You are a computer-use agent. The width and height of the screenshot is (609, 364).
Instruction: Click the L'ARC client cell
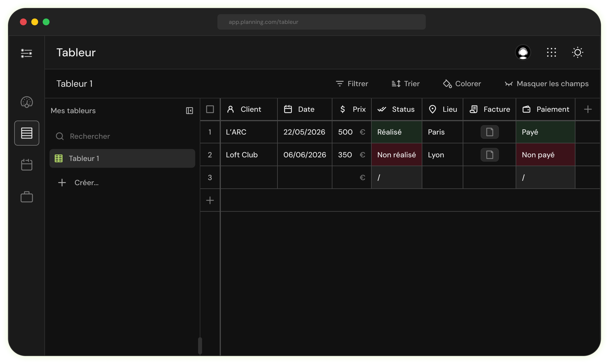pyautogui.click(x=249, y=132)
